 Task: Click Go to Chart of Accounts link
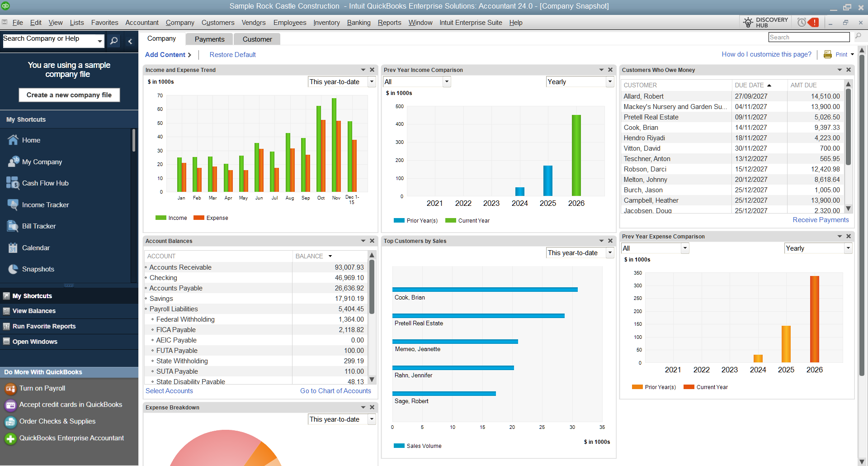point(335,391)
